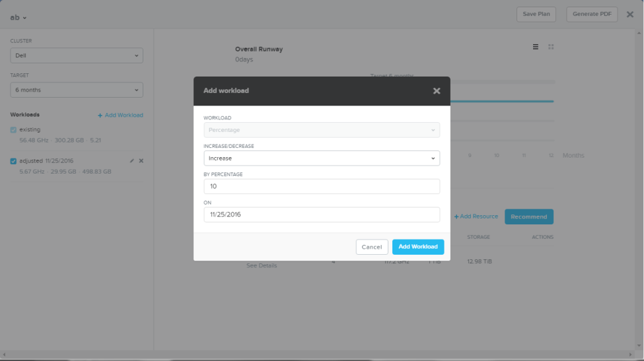Close the Add workload dialog with X

(437, 91)
